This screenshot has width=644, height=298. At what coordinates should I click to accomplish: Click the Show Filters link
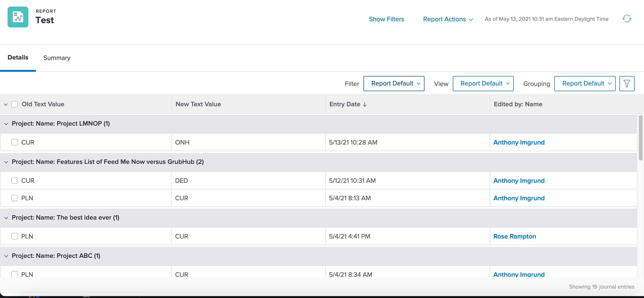point(386,19)
